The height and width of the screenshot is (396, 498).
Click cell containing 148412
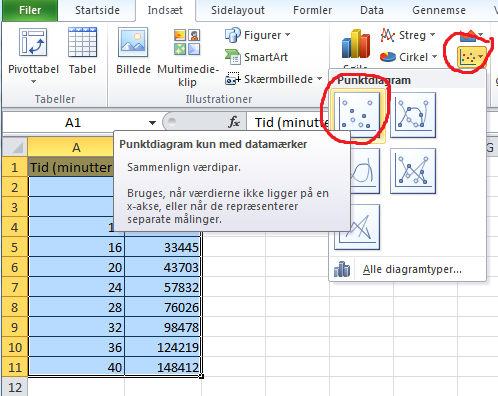(x=163, y=367)
